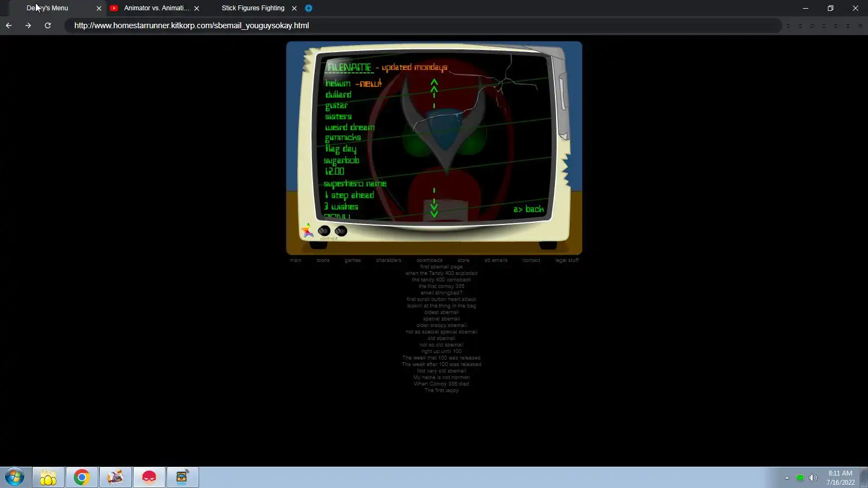
Task: Click the first contrast knob on the TV
Action: pyautogui.click(x=324, y=230)
